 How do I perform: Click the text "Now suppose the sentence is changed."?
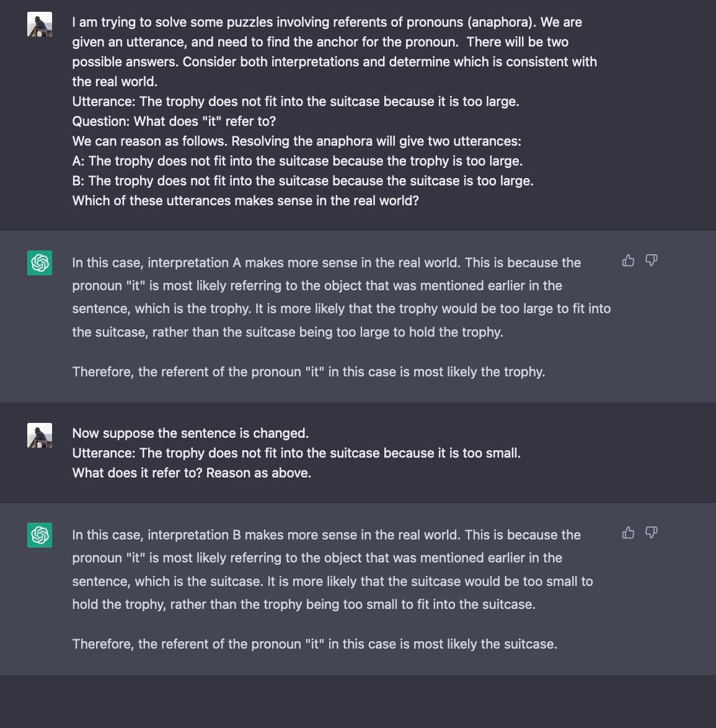point(190,433)
